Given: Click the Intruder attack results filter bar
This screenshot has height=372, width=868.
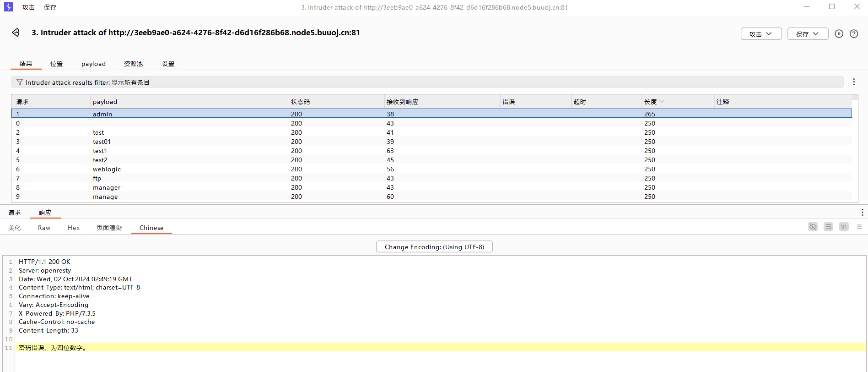Looking at the screenshot, I should (x=427, y=82).
